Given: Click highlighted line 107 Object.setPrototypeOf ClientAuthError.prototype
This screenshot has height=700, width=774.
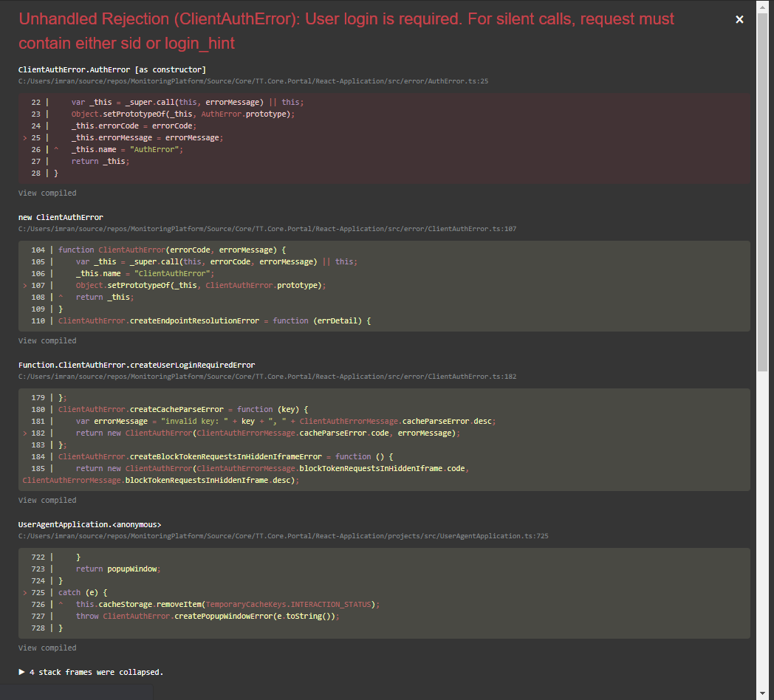Looking at the screenshot, I should coord(200,285).
